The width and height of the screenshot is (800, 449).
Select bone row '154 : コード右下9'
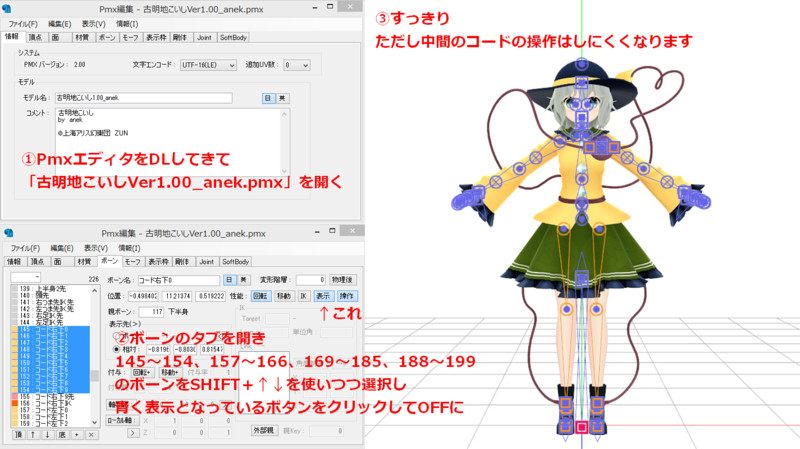50,390
